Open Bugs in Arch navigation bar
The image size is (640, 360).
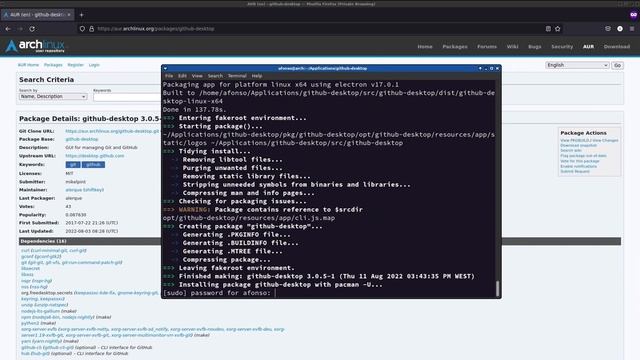pos(534,47)
